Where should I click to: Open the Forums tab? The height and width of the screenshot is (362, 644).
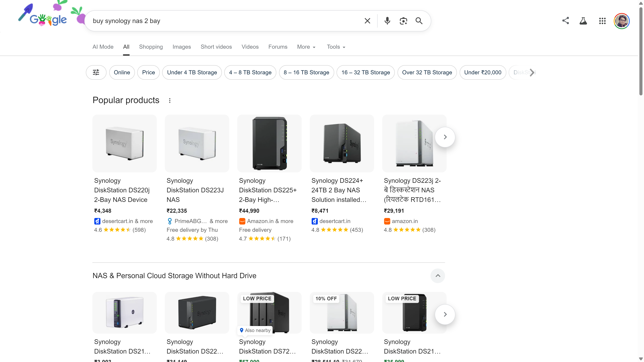click(x=278, y=47)
